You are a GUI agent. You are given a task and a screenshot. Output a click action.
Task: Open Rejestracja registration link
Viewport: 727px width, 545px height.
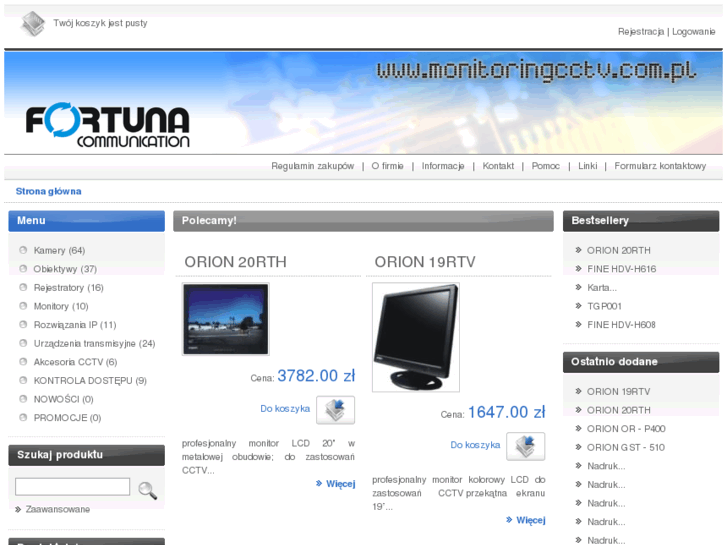641,32
